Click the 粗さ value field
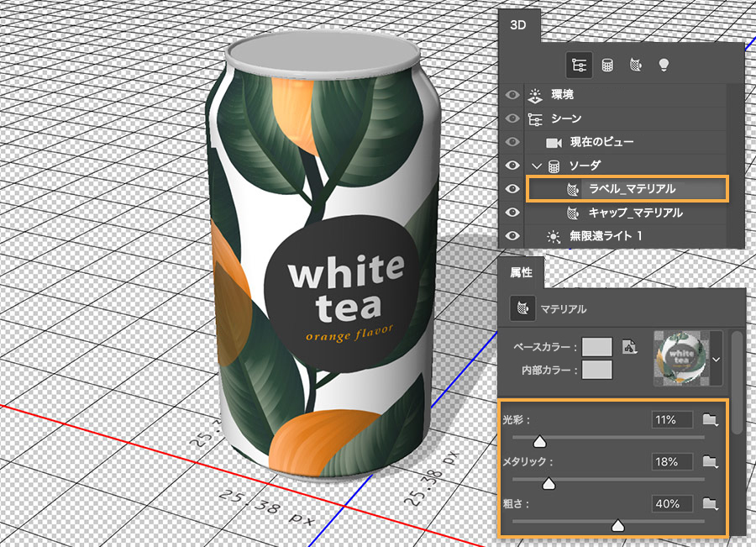Screen dimensions: 756x547 tap(672, 503)
